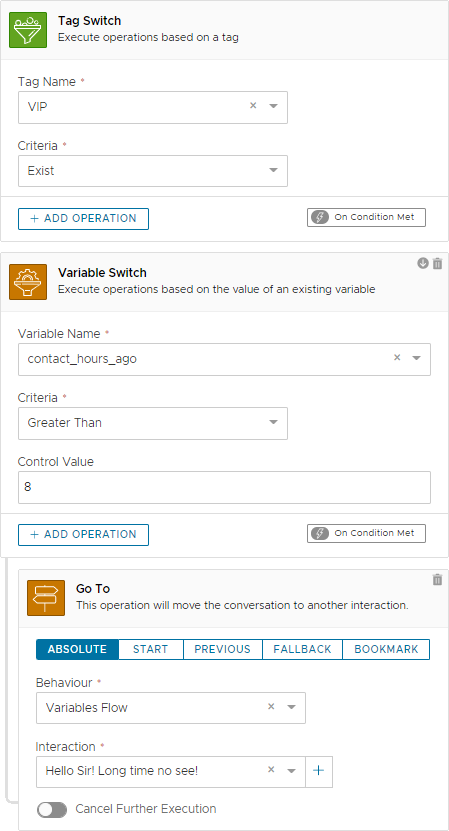Move Variable Switch down with arrow icon
Screen dimensions: 449x831
[422, 263]
